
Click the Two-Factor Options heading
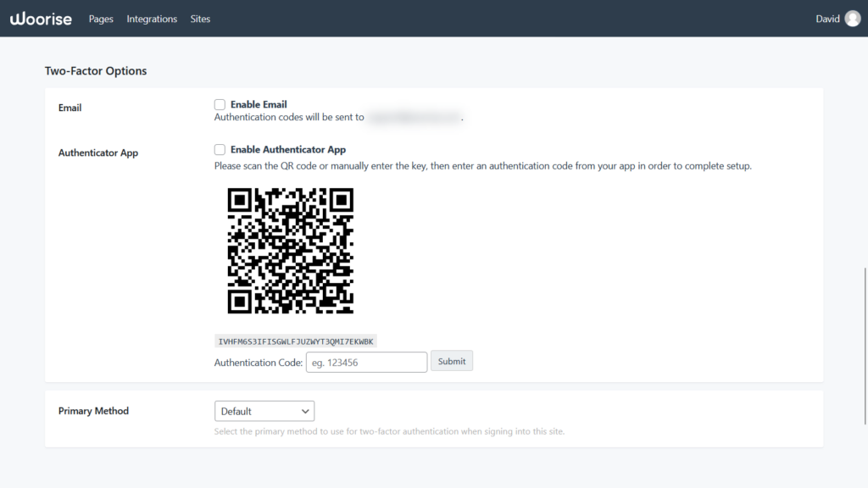96,71
